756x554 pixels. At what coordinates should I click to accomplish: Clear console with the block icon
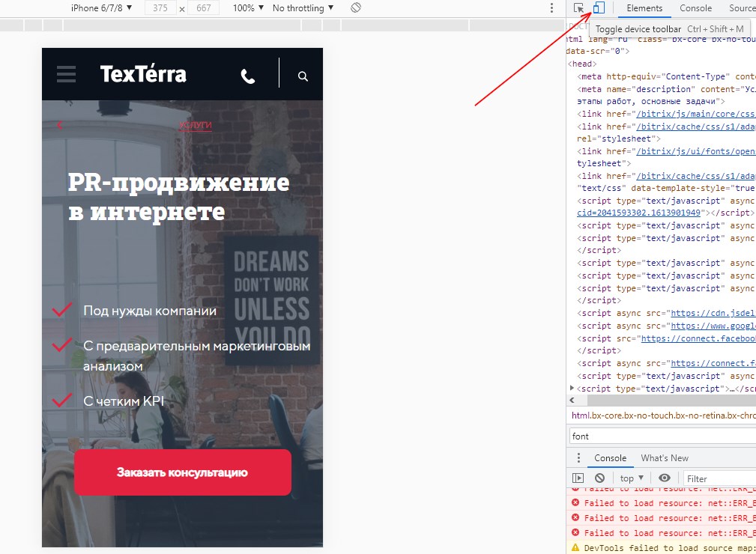pyautogui.click(x=599, y=478)
